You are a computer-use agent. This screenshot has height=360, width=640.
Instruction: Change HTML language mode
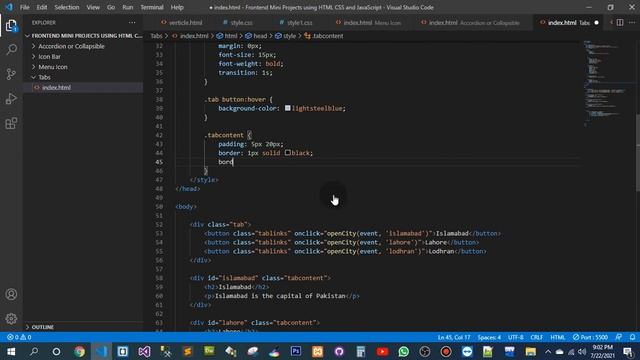(558, 337)
